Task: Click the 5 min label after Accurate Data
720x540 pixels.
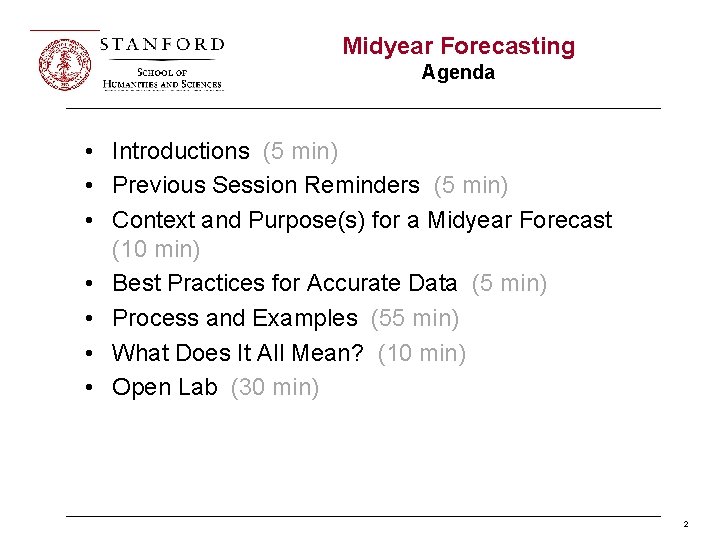Action: pos(509,283)
